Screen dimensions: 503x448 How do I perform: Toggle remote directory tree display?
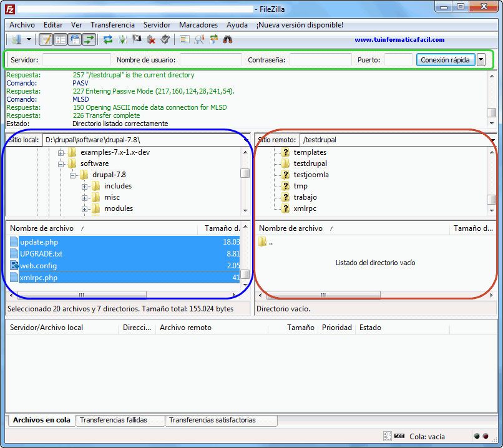point(75,39)
